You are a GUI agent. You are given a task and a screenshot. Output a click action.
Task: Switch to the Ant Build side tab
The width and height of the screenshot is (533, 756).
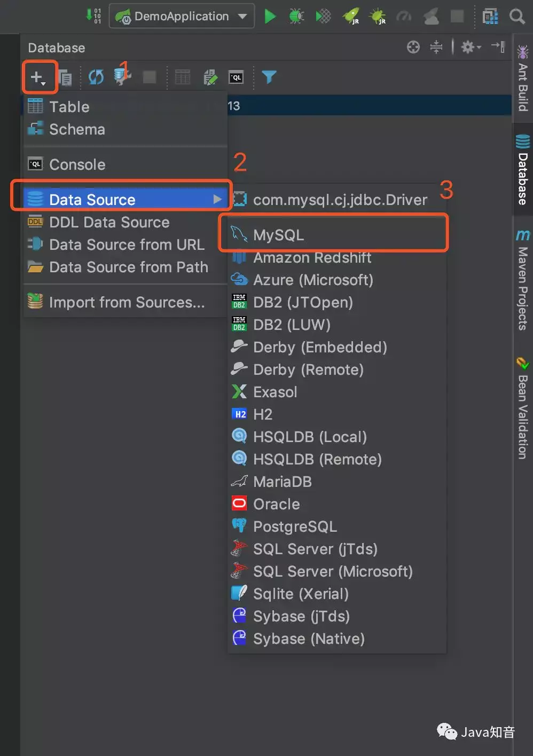coord(522,80)
